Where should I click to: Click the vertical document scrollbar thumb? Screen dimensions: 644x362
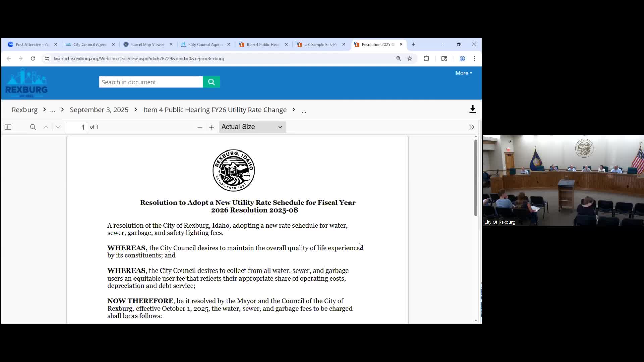coord(476,178)
